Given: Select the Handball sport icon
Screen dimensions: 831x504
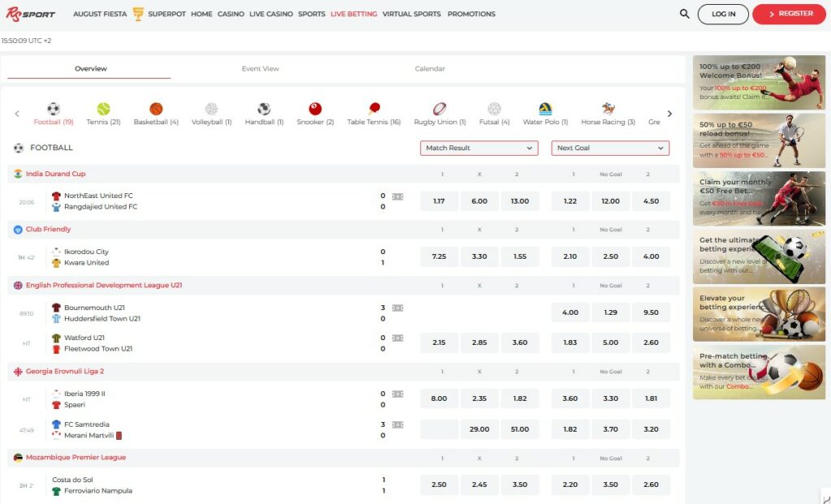Looking at the screenshot, I should coord(264,109).
